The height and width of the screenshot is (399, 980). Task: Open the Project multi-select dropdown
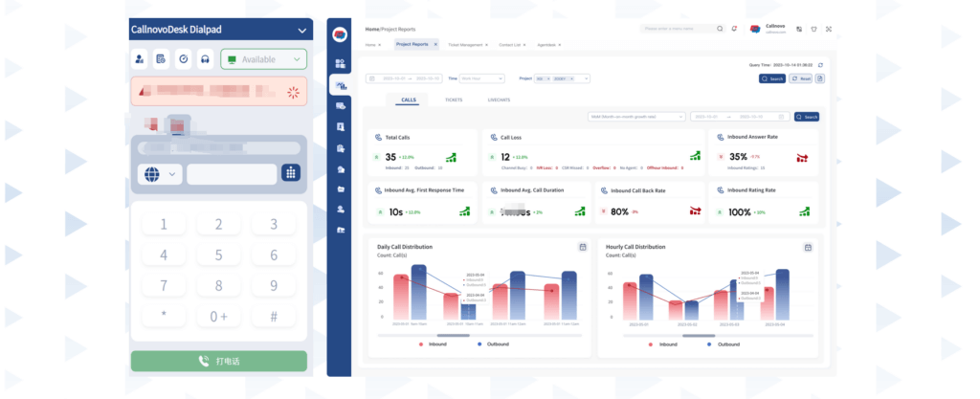[562, 78]
